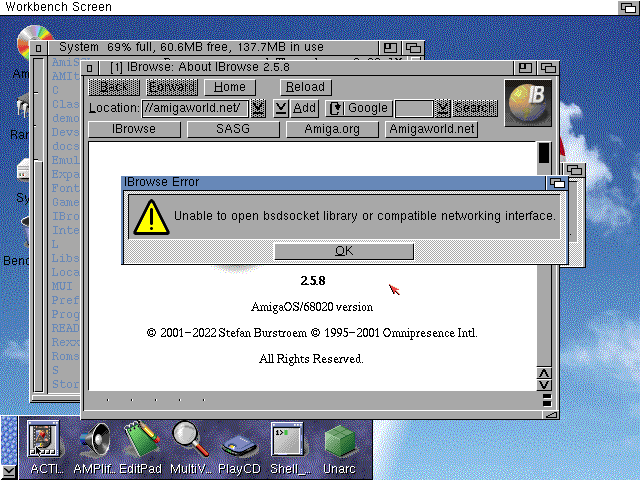Open EditPad from the dock

click(141, 439)
